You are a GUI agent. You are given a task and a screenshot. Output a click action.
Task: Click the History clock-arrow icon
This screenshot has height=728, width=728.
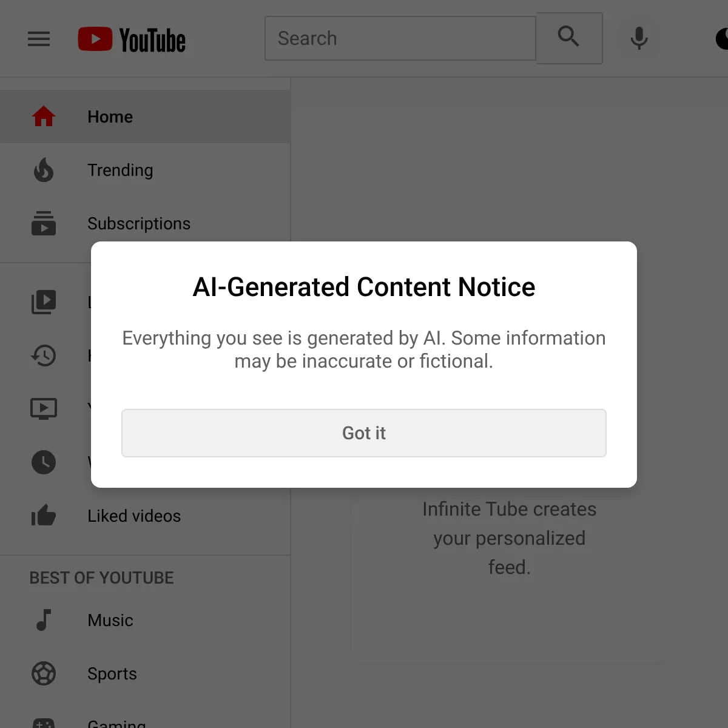pos(44,356)
